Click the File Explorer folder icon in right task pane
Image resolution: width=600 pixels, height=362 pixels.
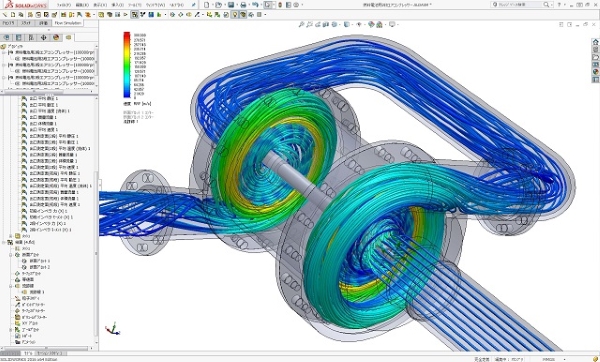pyautogui.click(x=595, y=57)
